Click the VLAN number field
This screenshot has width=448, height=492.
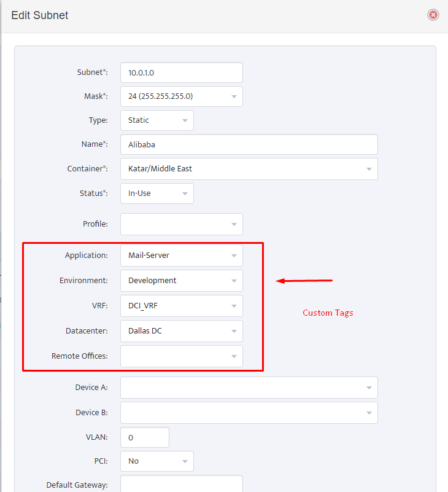pyautogui.click(x=145, y=437)
